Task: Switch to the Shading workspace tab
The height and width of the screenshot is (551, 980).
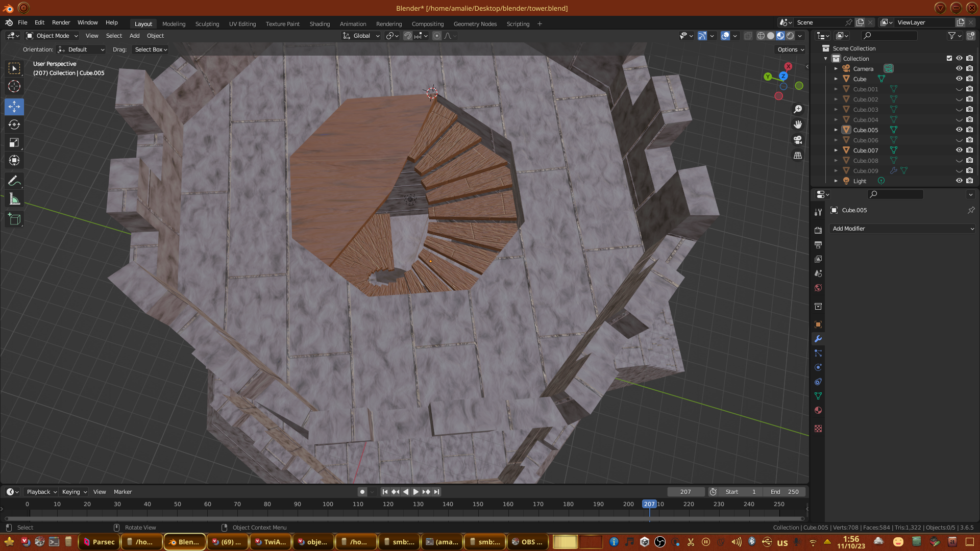Action: [x=320, y=24]
